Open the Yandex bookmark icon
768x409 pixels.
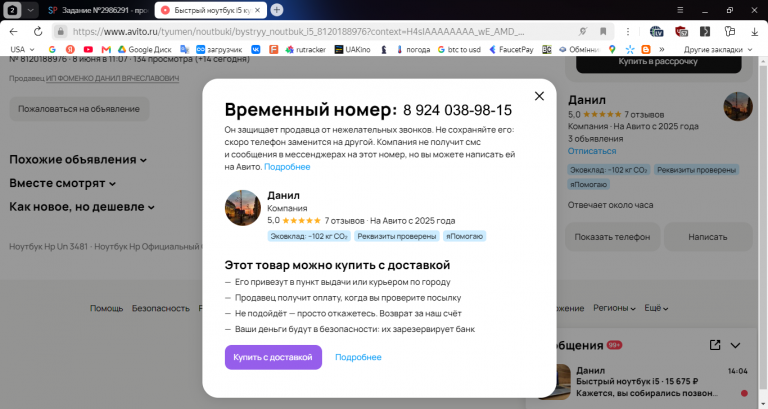click(70, 49)
